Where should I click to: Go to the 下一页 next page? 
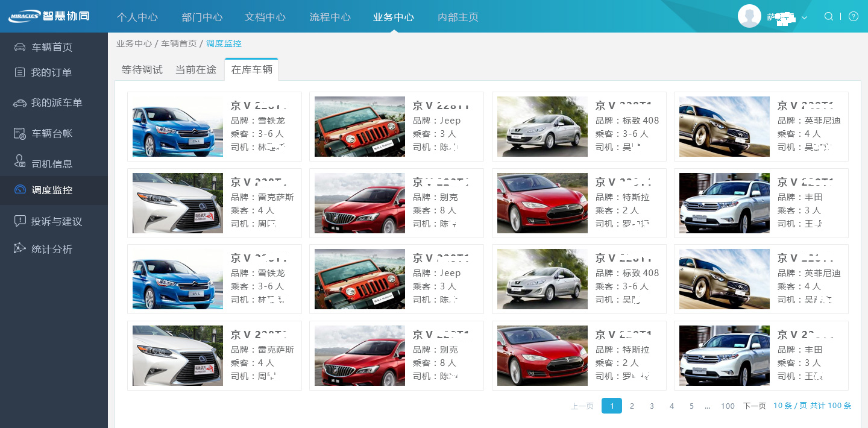coord(754,406)
